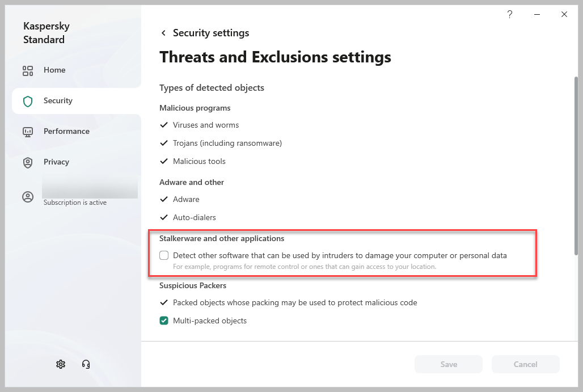The image size is (583, 392).
Task: Open support via the headset icon
Action: pyautogui.click(x=86, y=364)
